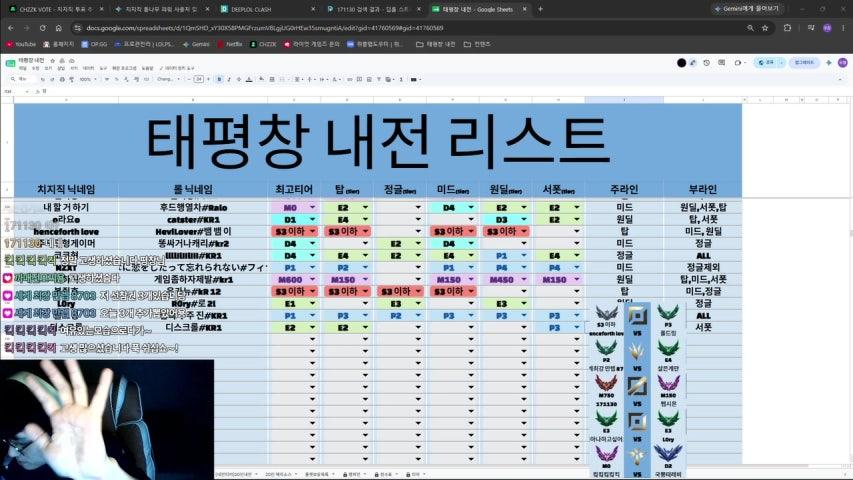
Task: Open the M600 tier dropdown
Action: [312, 279]
